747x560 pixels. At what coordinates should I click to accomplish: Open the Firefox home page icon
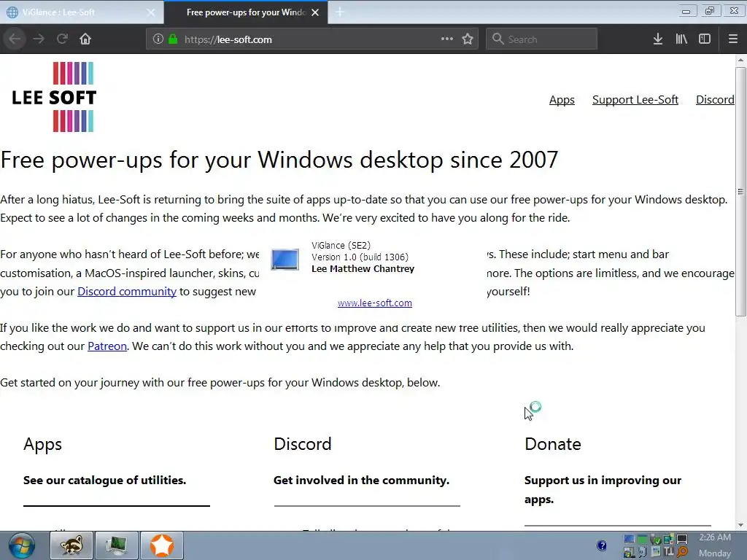pyautogui.click(x=85, y=39)
